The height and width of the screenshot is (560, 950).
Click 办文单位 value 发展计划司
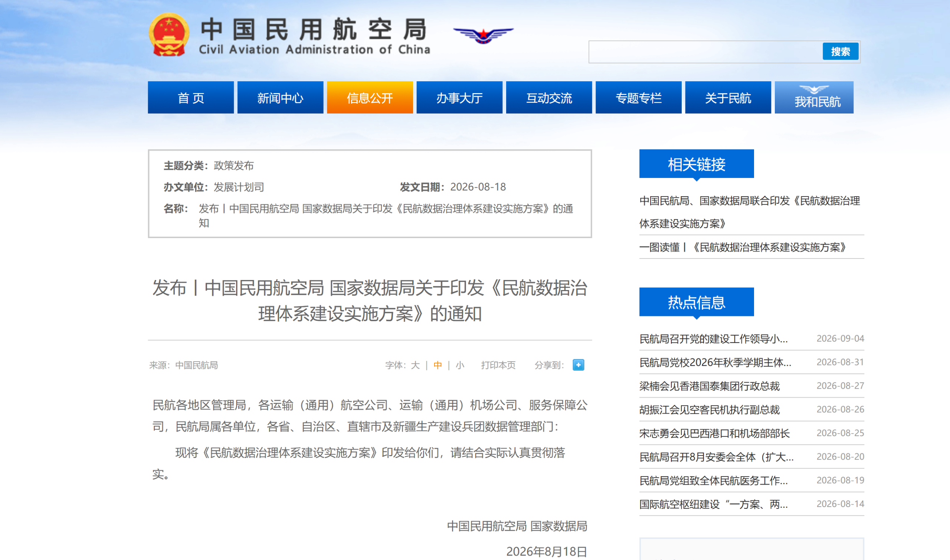(239, 187)
